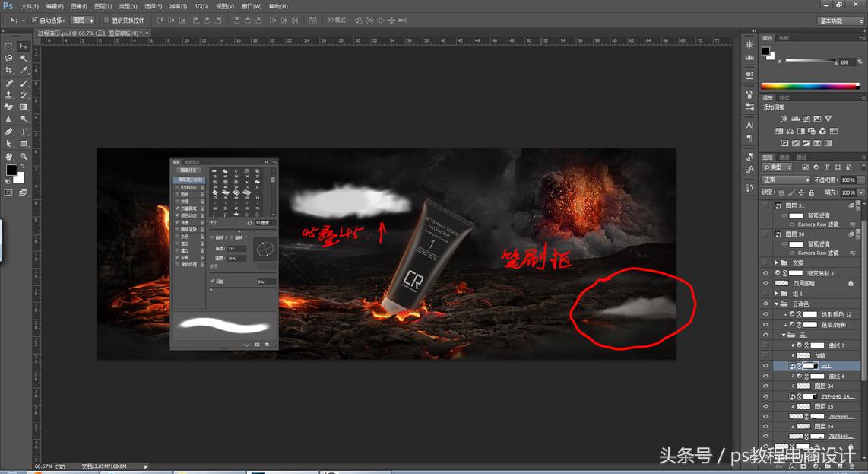This screenshot has width=868, height=474.
Task: Open the 填充 fill percentage dropdown arrow
Action: [861, 192]
